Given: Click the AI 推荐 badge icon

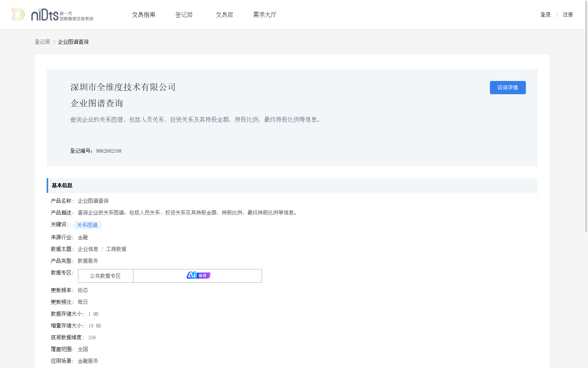Looking at the screenshot, I should (x=198, y=275).
